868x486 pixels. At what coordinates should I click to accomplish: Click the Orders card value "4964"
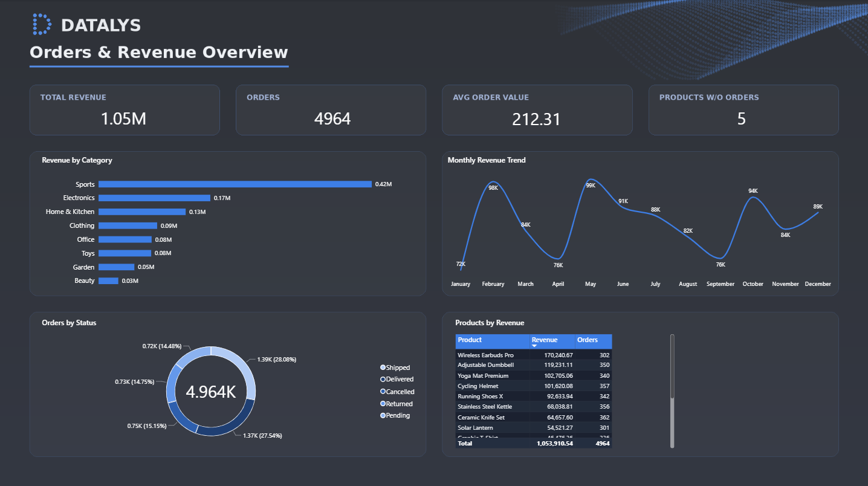point(332,119)
